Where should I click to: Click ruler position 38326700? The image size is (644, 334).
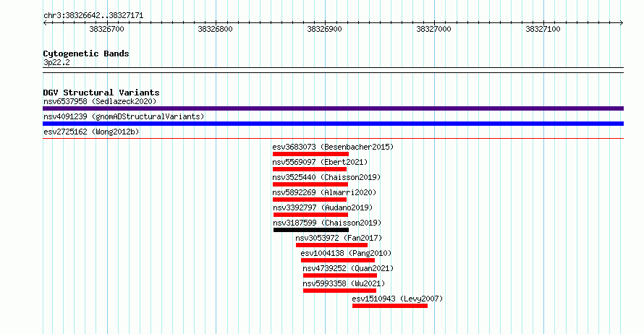pos(106,29)
